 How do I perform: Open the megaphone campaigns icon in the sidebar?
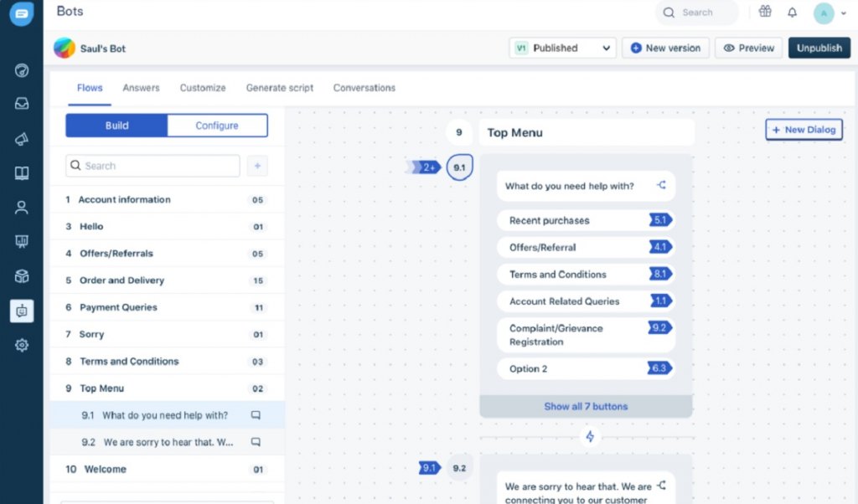(x=21, y=138)
